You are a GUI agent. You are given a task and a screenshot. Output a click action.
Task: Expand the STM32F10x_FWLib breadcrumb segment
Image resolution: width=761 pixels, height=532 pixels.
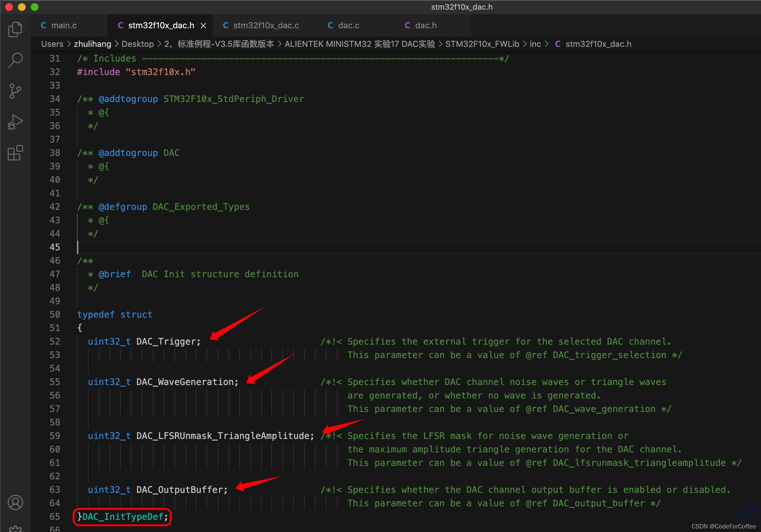click(482, 44)
